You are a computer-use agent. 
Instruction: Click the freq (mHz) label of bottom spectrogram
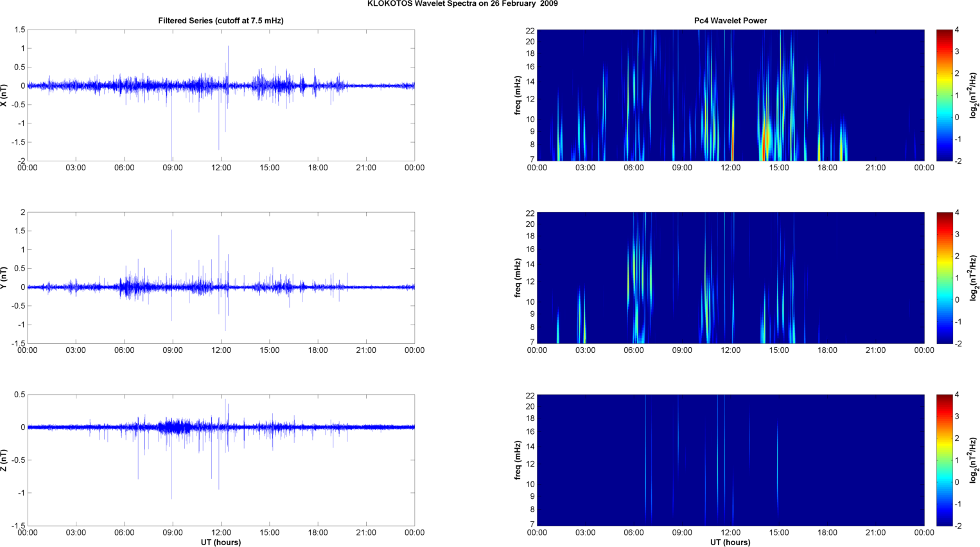coord(518,460)
